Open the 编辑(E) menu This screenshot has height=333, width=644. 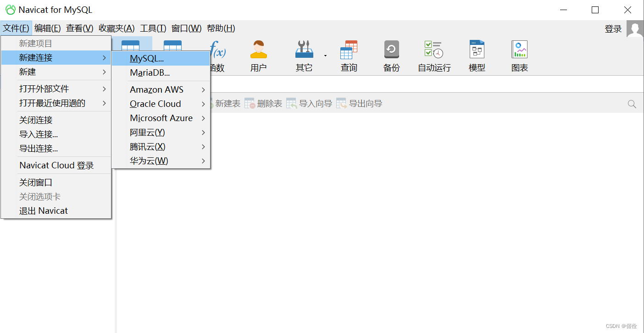(x=48, y=28)
